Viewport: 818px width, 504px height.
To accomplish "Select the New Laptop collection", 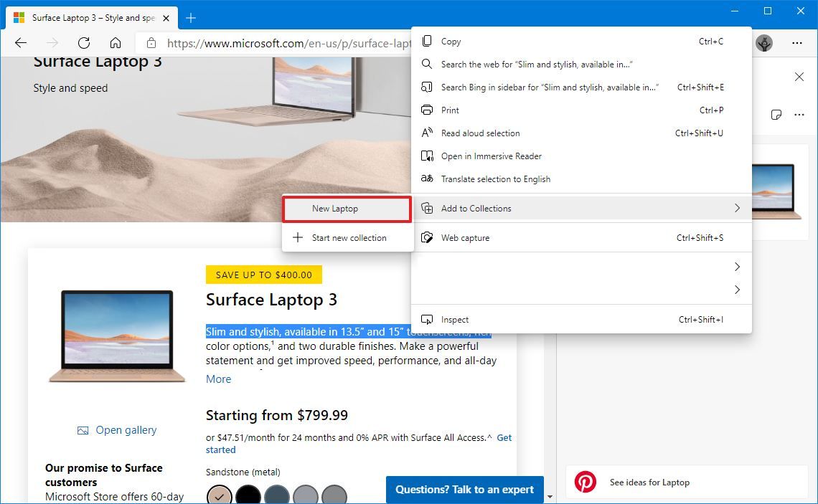I will point(335,208).
